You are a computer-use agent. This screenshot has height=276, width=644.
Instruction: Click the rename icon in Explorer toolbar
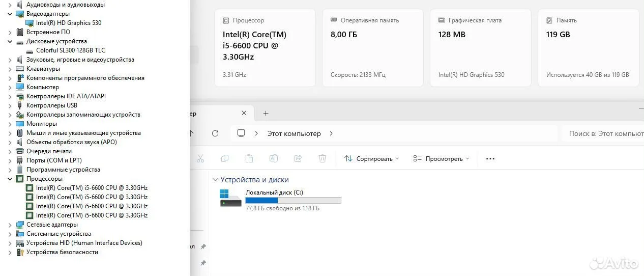273,159
